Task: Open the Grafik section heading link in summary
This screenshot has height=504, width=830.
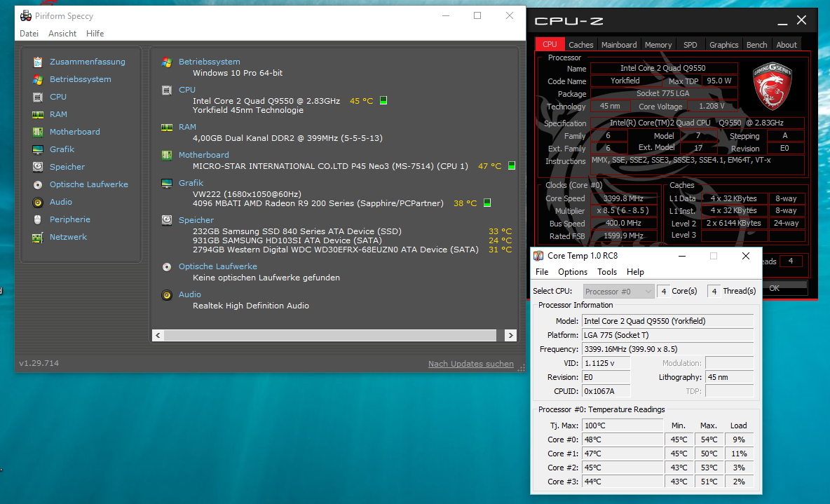Action: point(191,183)
